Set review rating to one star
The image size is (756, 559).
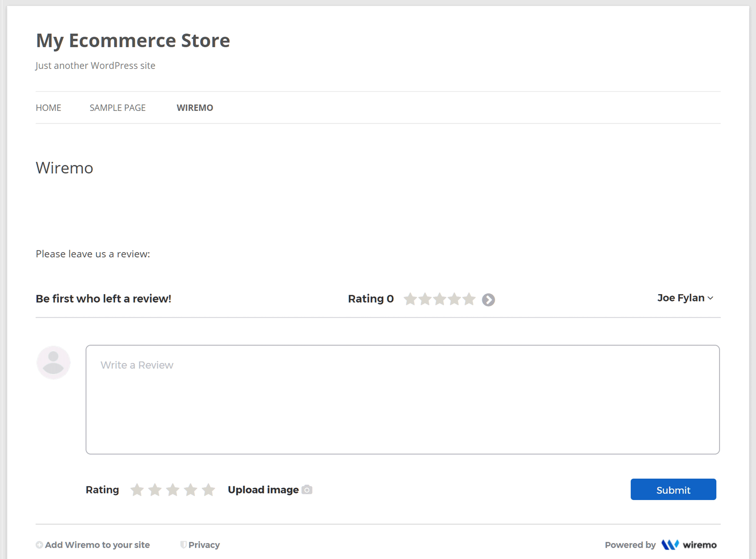[137, 490]
